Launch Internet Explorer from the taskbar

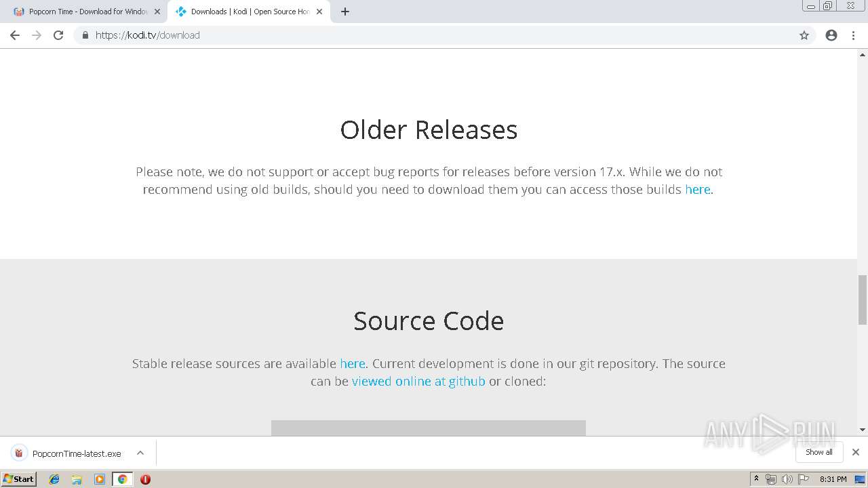[54, 479]
